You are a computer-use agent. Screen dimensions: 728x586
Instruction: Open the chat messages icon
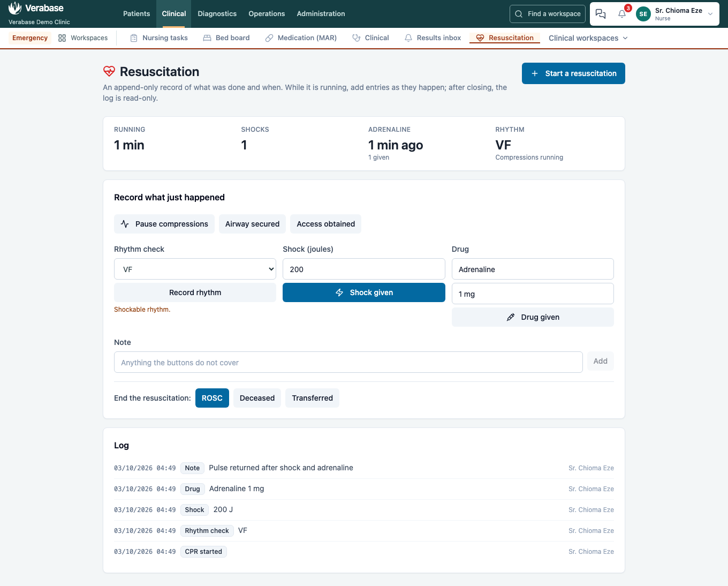(x=601, y=14)
